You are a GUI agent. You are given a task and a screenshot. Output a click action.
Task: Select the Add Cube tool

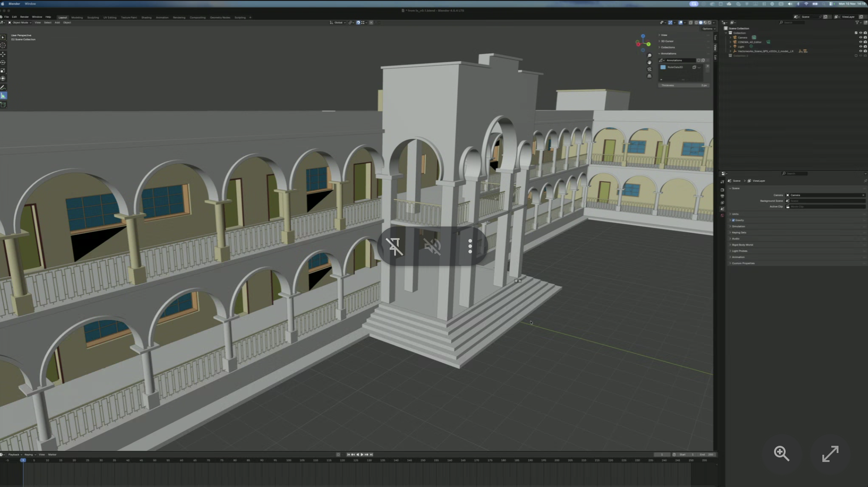point(3,104)
